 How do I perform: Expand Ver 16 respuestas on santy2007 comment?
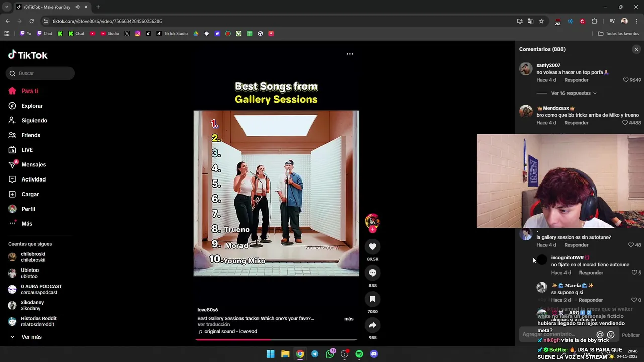click(x=574, y=93)
